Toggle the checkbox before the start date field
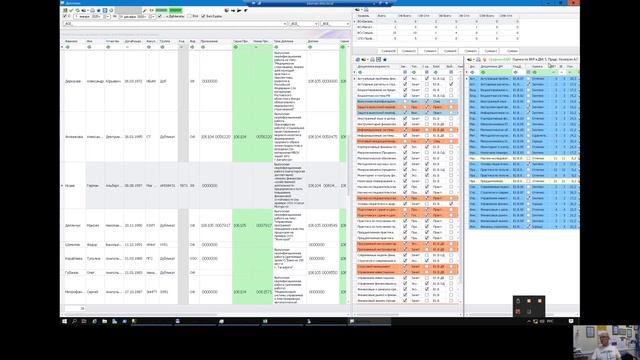 65,16
